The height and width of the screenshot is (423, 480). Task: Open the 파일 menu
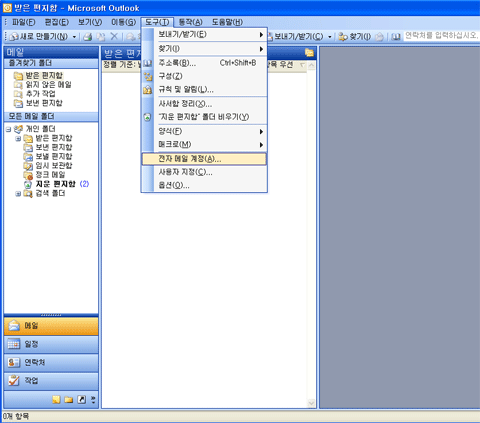(x=23, y=22)
